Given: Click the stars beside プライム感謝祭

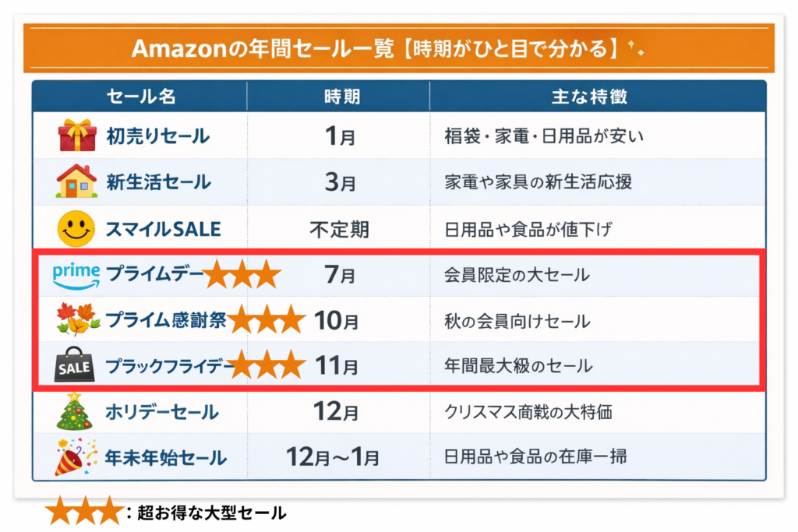Looking at the screenshot, I should (267, 319).
